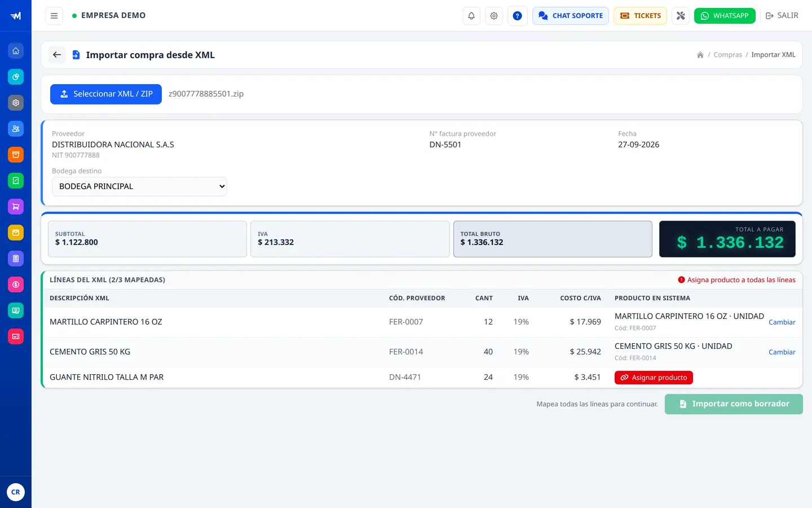This screenshot has height=508, width=812.
Task: Navigate to Compras breadcrumb
Action: pos(727,55)
